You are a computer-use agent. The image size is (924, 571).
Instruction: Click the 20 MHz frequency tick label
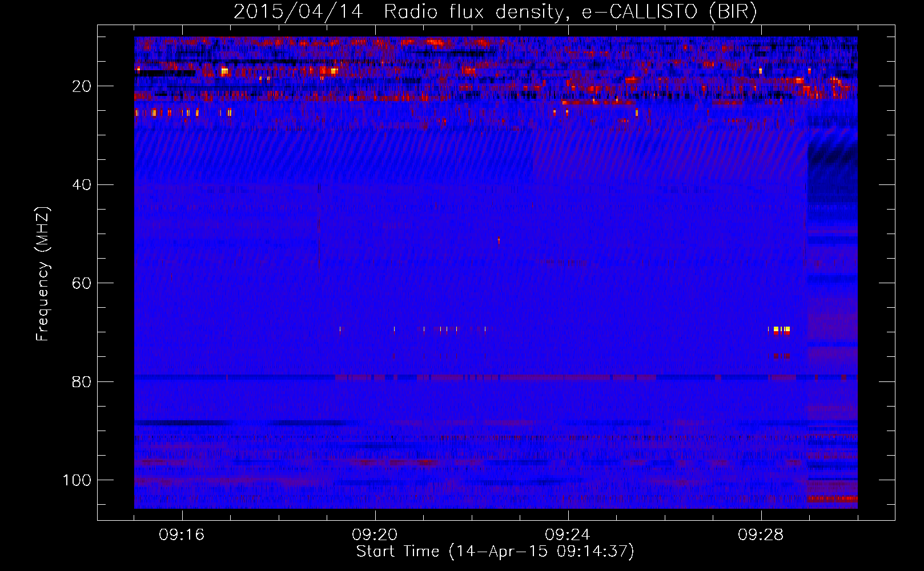82,86
